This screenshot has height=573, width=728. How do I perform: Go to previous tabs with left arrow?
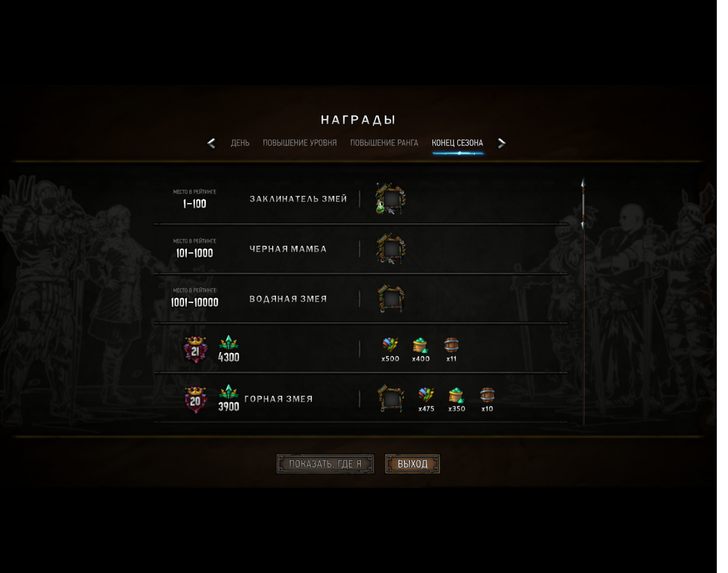pyautogui.click(x=211, y=143)
